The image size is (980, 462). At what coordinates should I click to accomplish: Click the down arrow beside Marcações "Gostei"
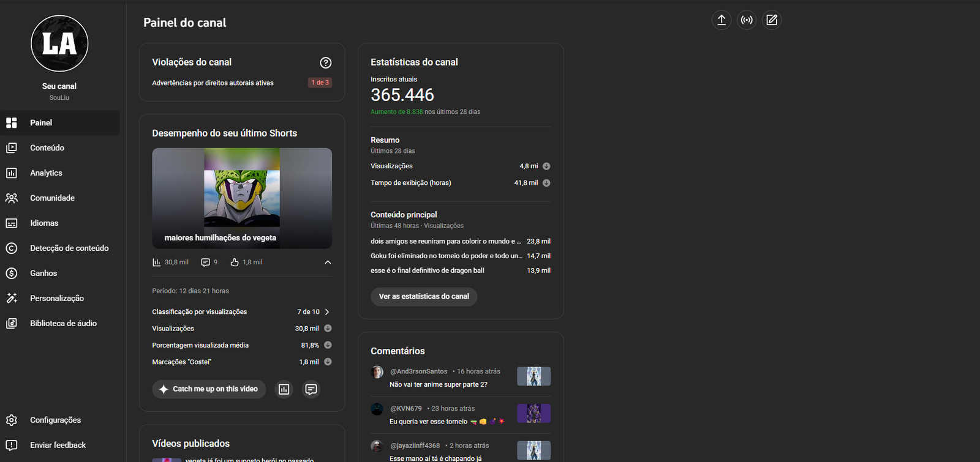328,362
